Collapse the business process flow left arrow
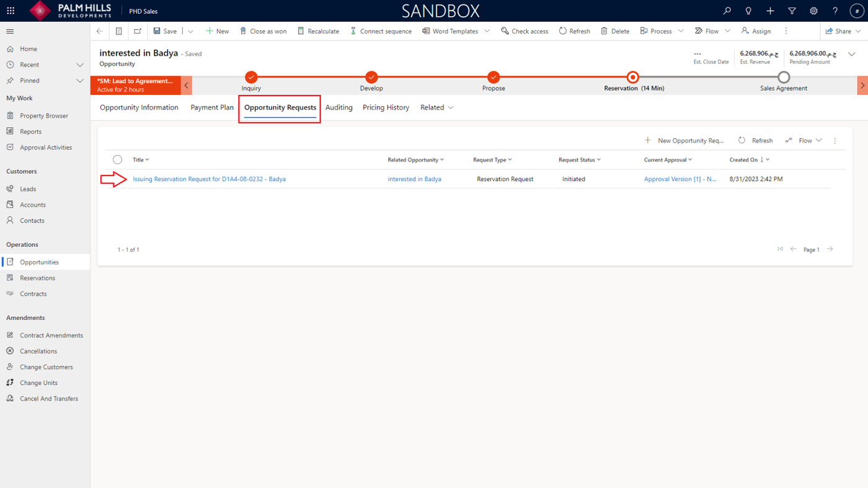The height and width of the screenshot is (488, 868). [186, 85]
